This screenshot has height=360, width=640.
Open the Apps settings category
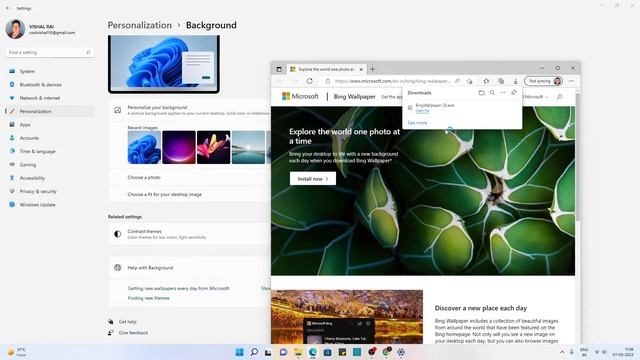click(25, 125)
